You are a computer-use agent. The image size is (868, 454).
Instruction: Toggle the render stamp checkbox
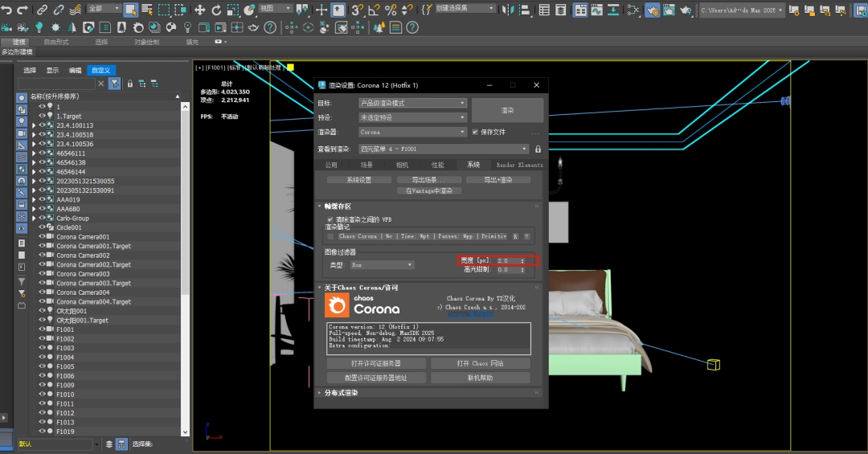click(x=330, y=236)
